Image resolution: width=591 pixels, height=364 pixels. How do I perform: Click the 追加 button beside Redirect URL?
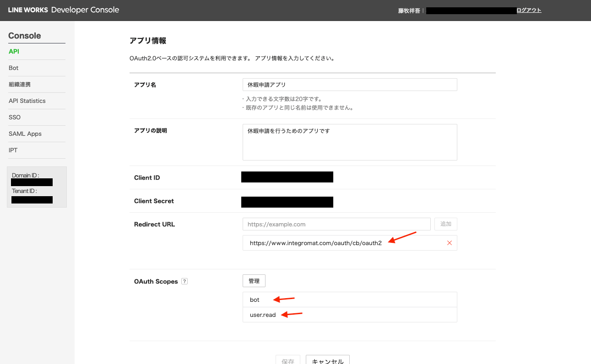point(445,224)
